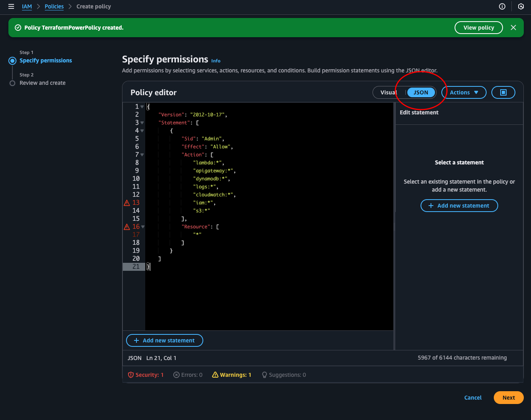Collapse the Statement array on line 3
Image resolution: width=531 pixels, height=420 pixels.
[x=142, y=123]
